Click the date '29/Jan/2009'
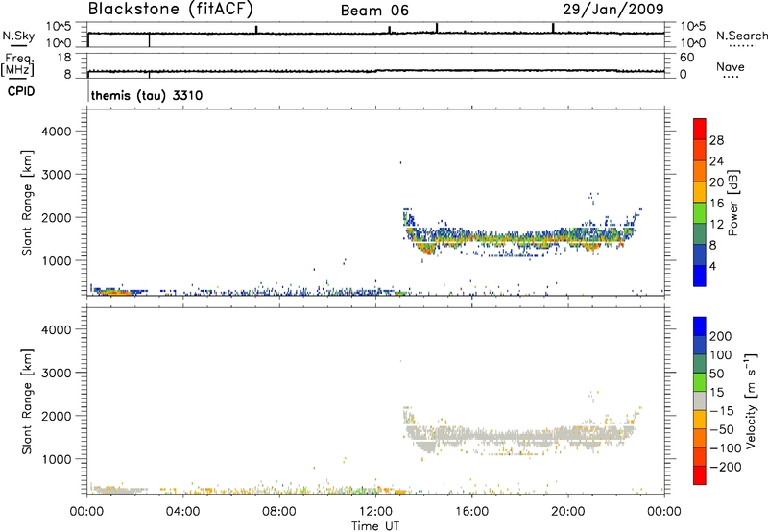The height and width of the screenshot is (532, 768). (613, 10)
